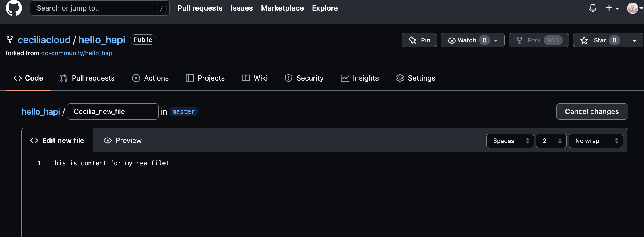The height and width of the screenshot is (237, 644).
Task: Cancel changes to the new file
Action: [x=592, y=111]
